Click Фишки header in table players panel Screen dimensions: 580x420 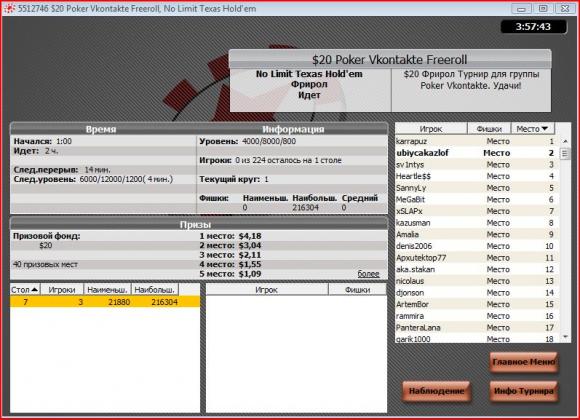357,289
